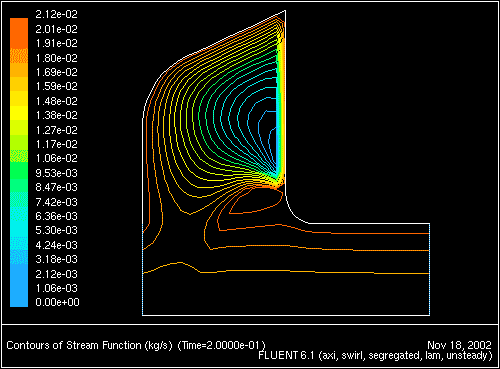Screen dimensions: 500x369
Task: Click the yellow legend band beside 1.38e-02
Action: click(19, 113)
